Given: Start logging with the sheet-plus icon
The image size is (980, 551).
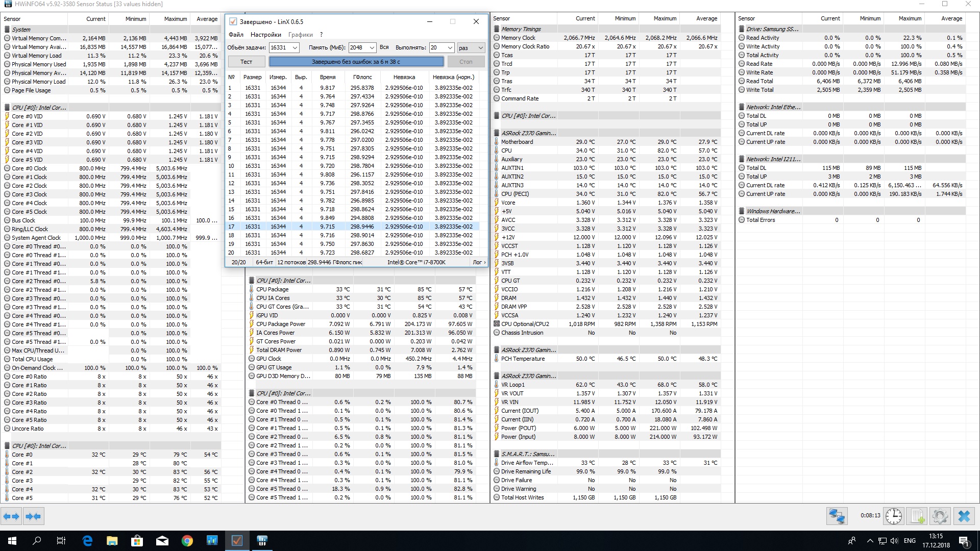Looking at the screenshot, I should point(917,516).
